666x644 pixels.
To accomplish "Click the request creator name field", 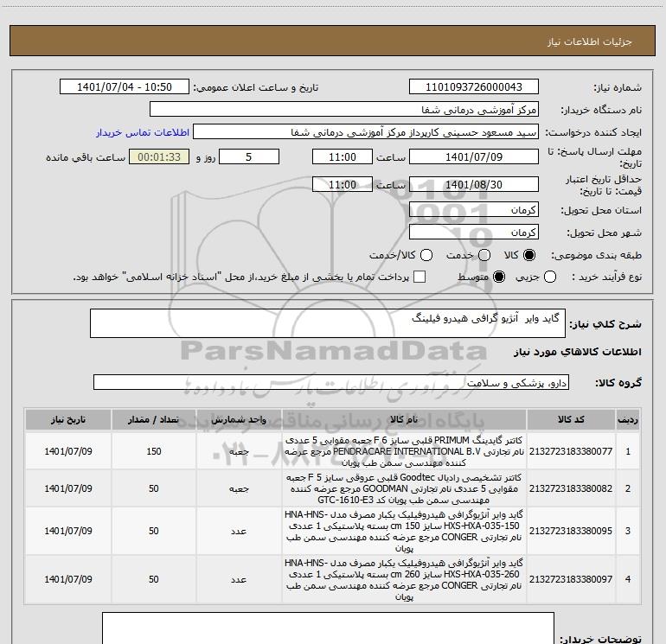I will click(366, 132).
